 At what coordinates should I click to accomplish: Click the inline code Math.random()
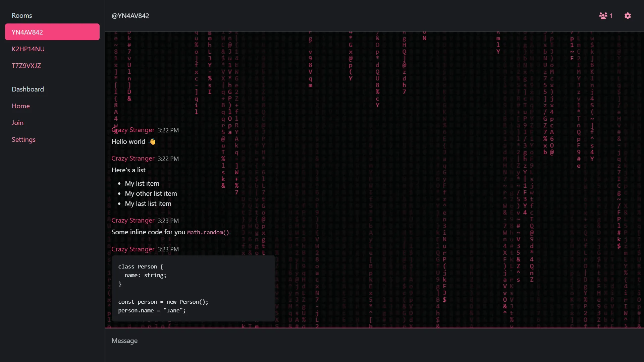pos(208,232)
